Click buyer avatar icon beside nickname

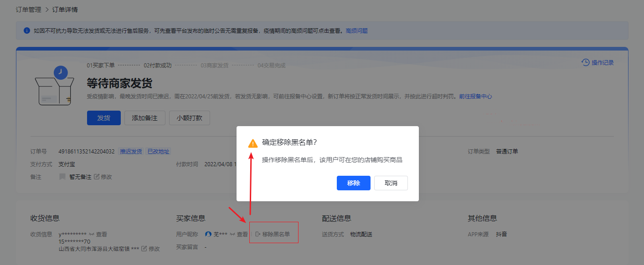tap(208, 234)
